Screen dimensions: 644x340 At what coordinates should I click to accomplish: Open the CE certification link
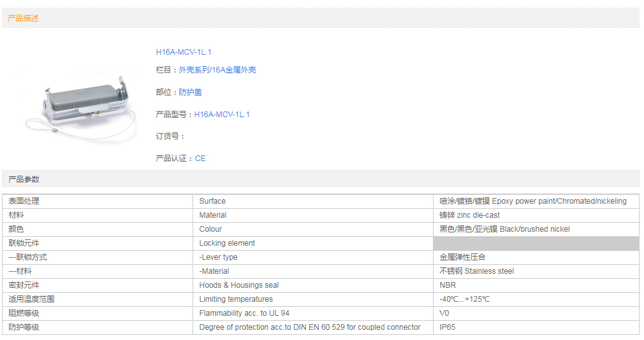(x=200, y=159)
